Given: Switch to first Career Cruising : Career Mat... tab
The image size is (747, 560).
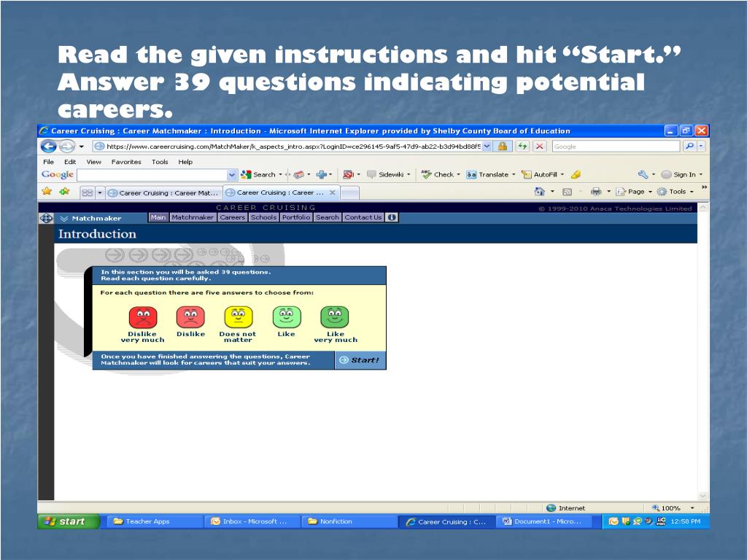Looking at the screenshot, I should click(163, 192).
